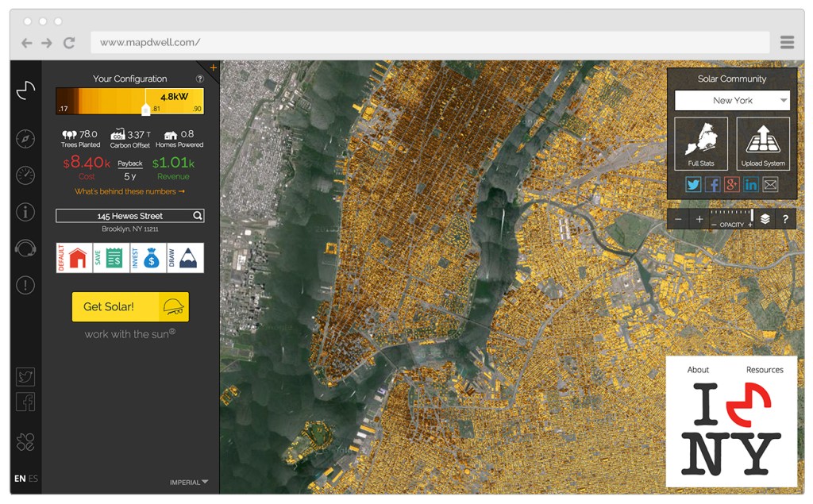Switch language to ES
This screenshot has width=813, height=504.
pyautogui.click(x=33, y=479)
